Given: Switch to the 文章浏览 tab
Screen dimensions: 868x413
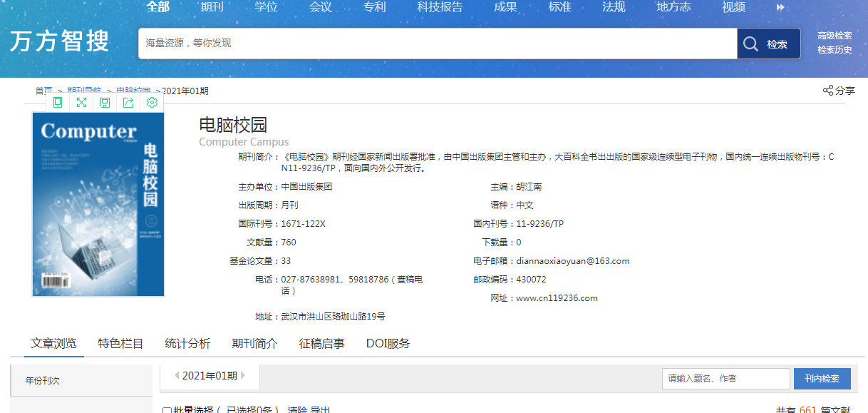Looking at the screenshot, I should coord(54,343).
